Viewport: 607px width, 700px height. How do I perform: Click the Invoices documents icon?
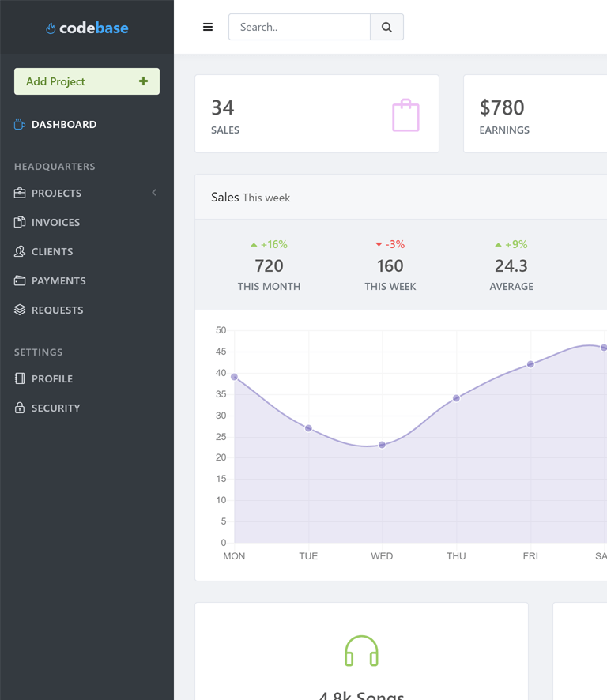[20, 222]
